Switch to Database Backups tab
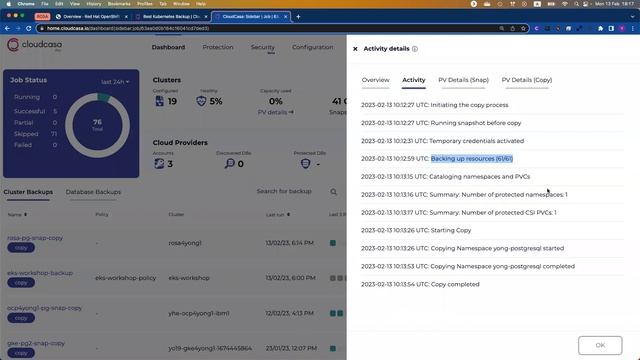This screenshot has width=640, height=360. 93,192
